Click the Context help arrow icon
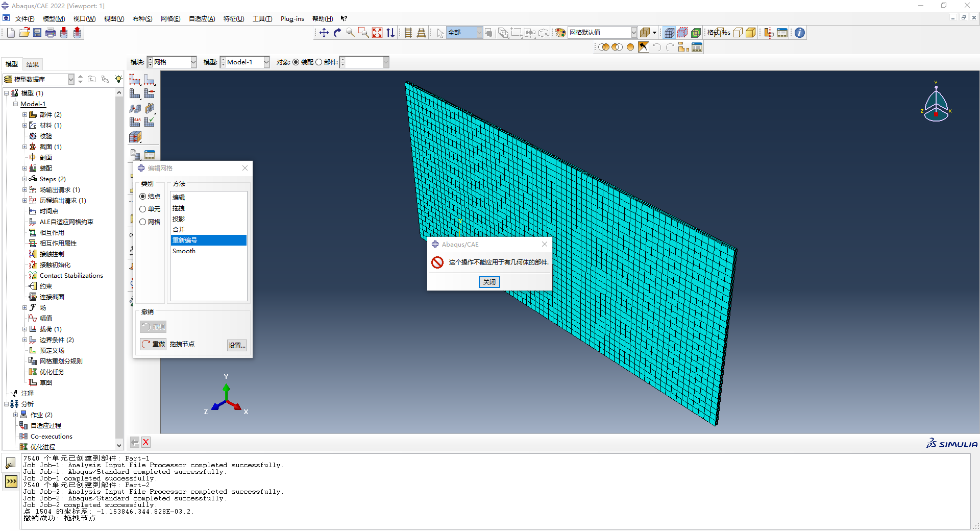 pyautogui.click(x=344, y=18)
